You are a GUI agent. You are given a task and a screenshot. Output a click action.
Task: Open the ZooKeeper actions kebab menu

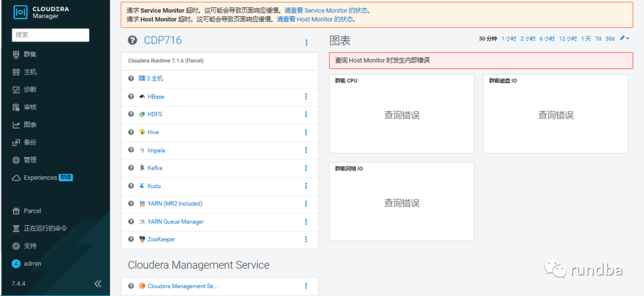306,239
